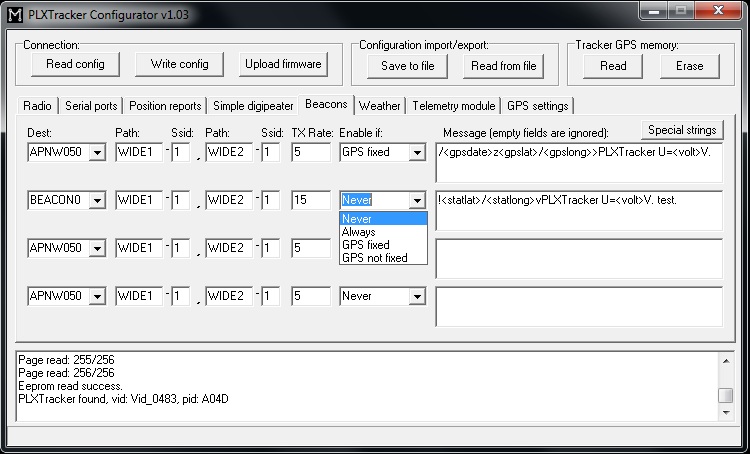
Task: Click first row WIDE2 path field
Action: (229, 152)
